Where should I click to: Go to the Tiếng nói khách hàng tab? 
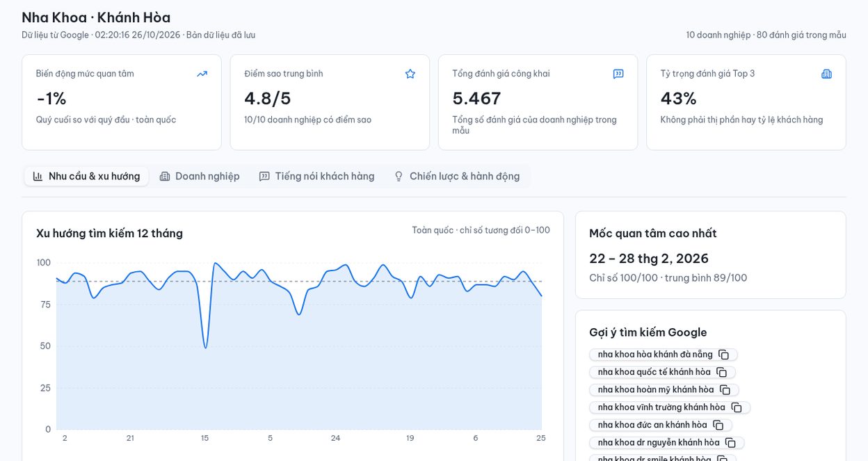tap(316, 177)
